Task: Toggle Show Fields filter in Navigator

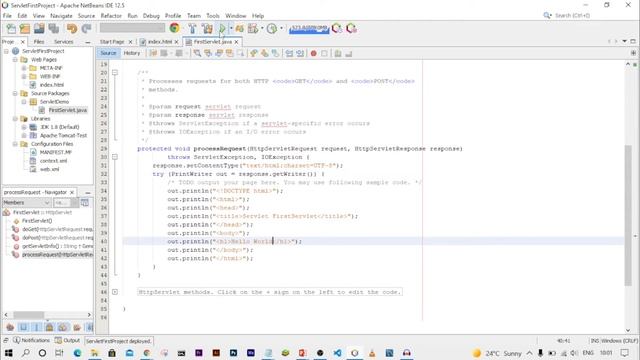Action: pos(23,327)
